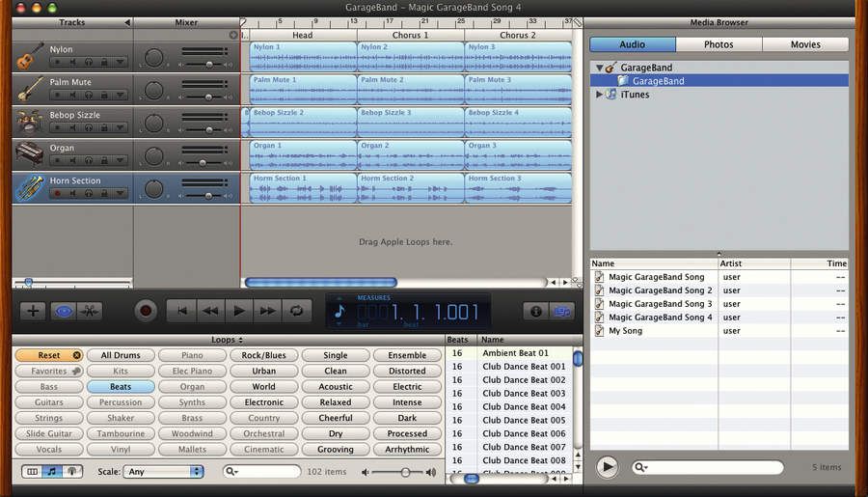The height and width of the screenshot is (497, 868).
Task: Select Magic GarageBand Song 3 file
Action: coord(719,304)
